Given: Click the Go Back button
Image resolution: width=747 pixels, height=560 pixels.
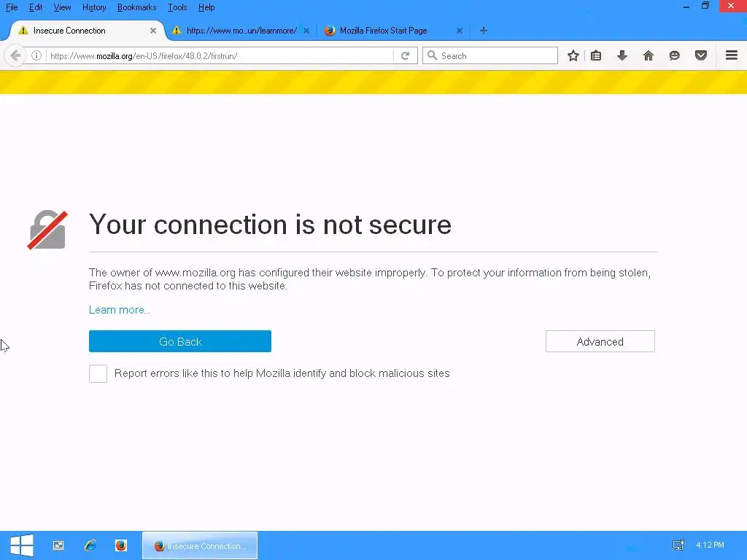Looking at the screenshot, I should (x=180, y=341).
